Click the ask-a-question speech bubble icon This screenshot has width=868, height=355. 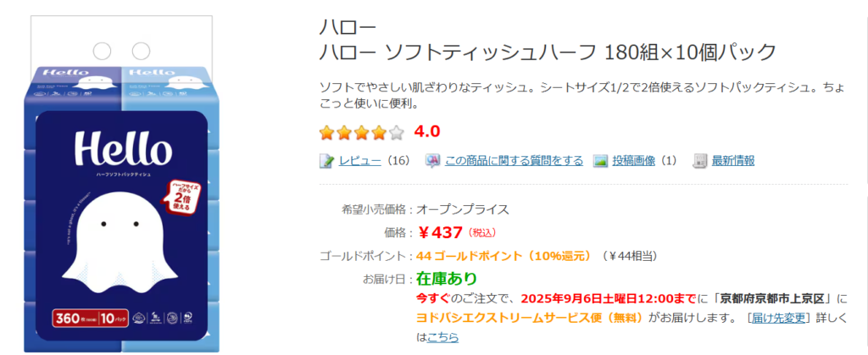(432, 161)
